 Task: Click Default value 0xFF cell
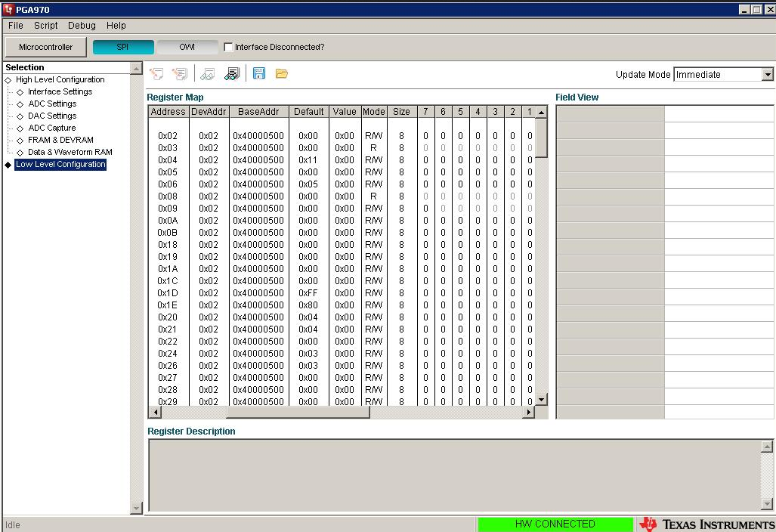(x=308, y=293)
